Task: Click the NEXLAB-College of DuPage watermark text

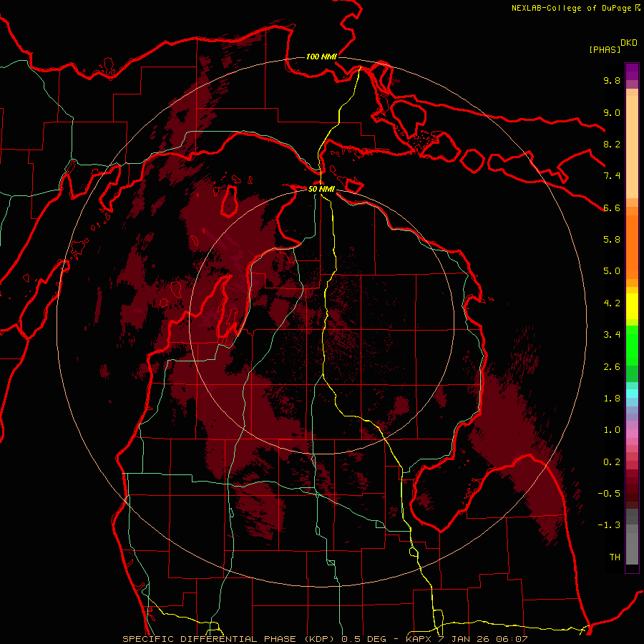Action: pyautogui.click(x=572, y=8)
